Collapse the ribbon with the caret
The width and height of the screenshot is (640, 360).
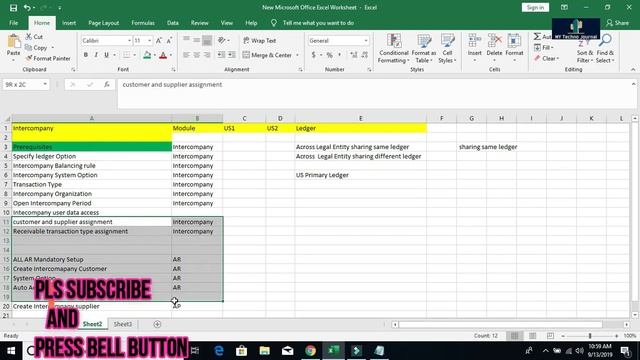point(633,70)
